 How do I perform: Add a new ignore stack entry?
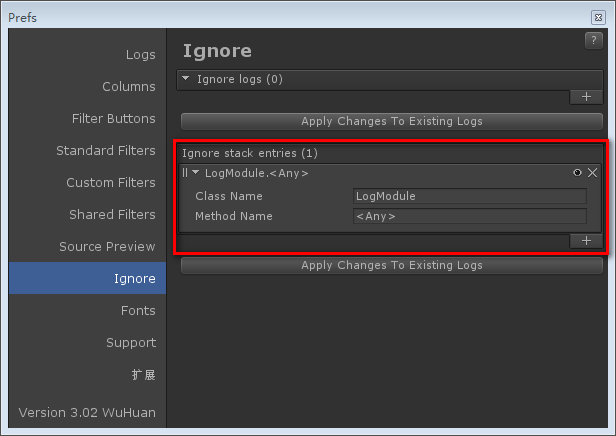click(x=586, y=240)
